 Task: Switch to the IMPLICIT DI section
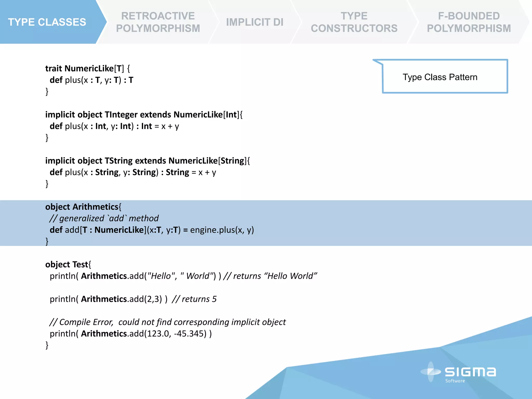coord(255,22)
